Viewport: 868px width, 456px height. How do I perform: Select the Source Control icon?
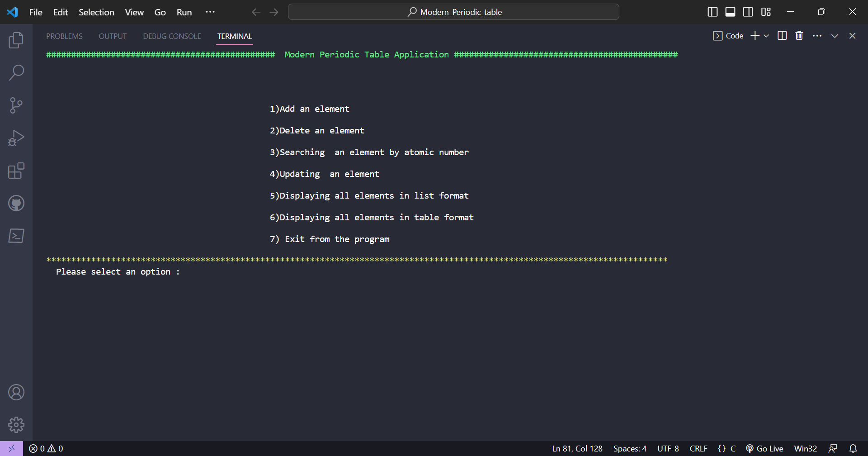tap(16, 105)
